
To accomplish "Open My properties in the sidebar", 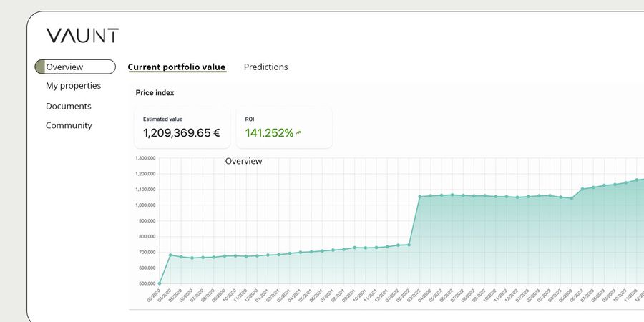I will (73, 86).
